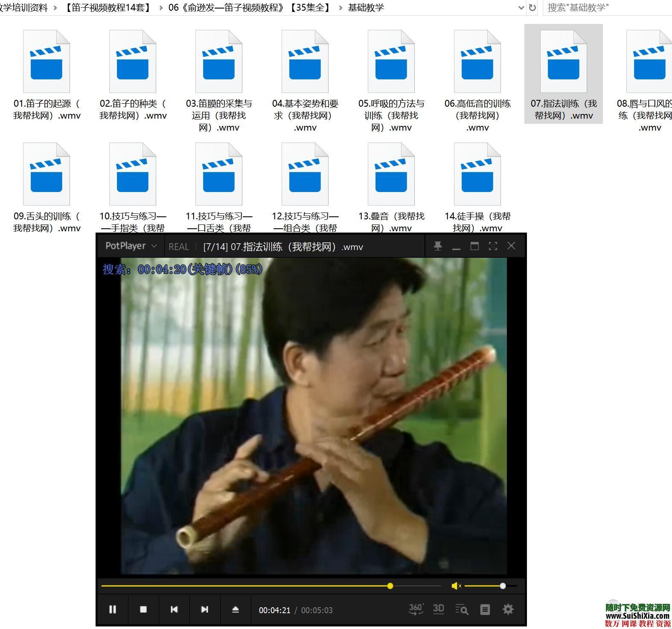This screenshot has width=672, height=629.
Task: Show the PotPlayer playlist panel
Action: pyautogui.click(x=485, y=610)
